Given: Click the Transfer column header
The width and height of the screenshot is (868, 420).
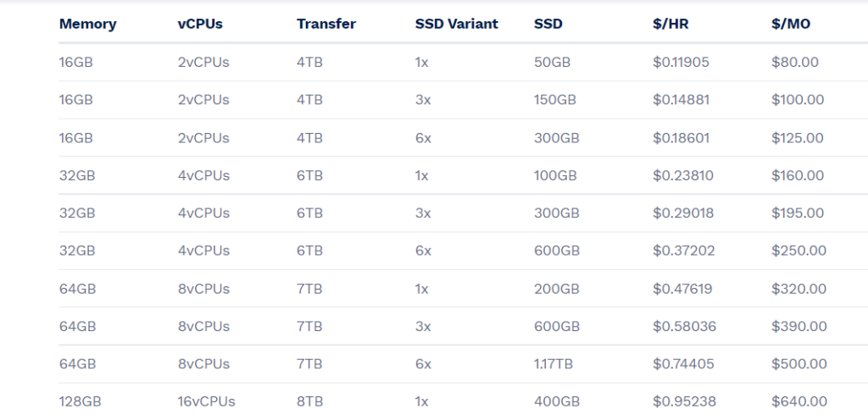Looking at the screenshot, I should coord(326,25).
